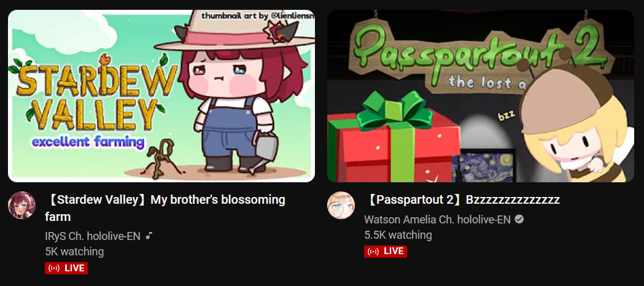Open the Stardew Valley stream thumbnail

pyautogui.click(x=161, y=96)
